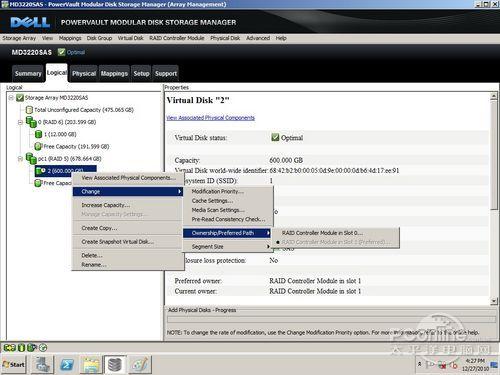
Task: Click the third status bar icon
Action: [32, 348]
